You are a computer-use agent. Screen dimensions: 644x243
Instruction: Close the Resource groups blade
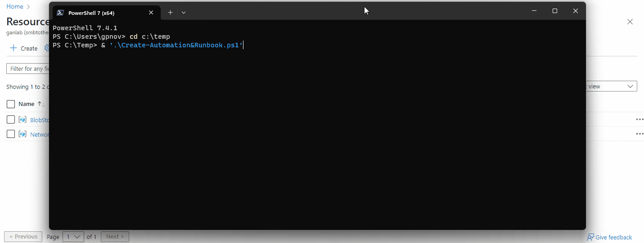pos(630,22)
